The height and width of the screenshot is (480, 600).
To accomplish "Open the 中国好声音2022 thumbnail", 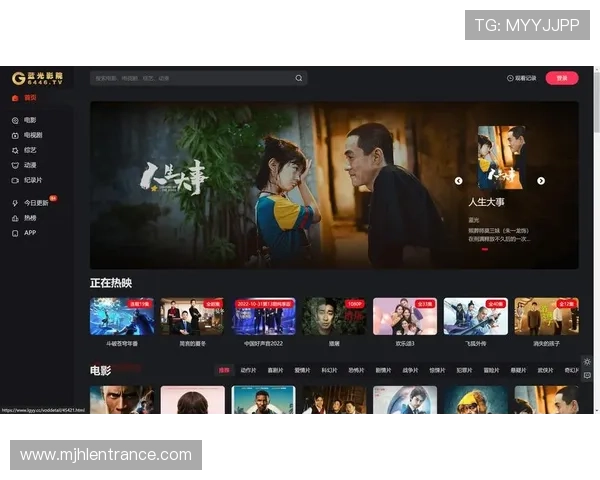I will (x=264, y=317).
